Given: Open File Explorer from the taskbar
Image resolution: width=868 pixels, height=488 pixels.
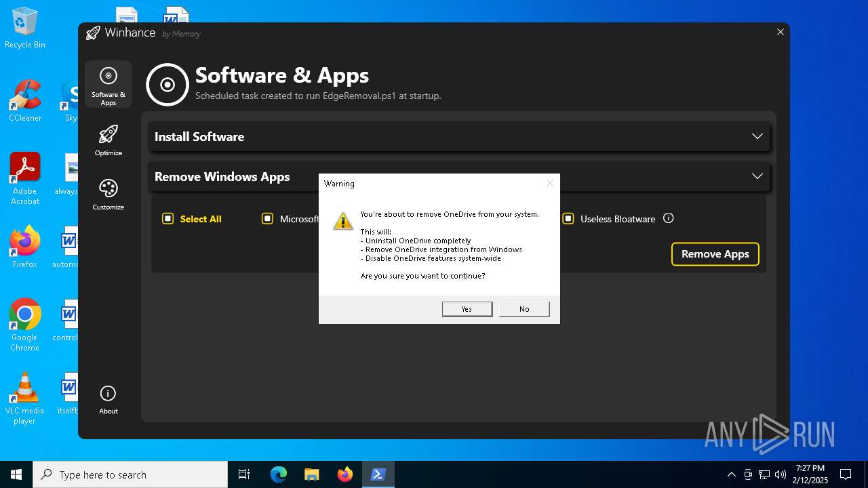Looking at the screenshot, I should click(x=311, y=474).
